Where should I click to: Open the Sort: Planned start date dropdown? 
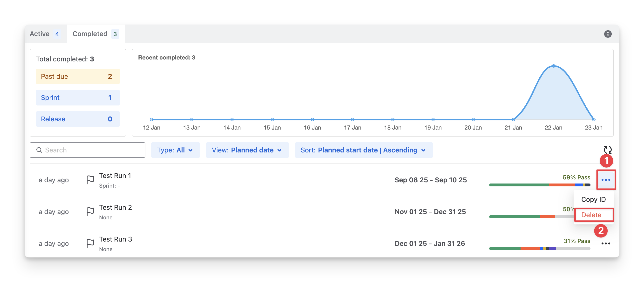364,150
